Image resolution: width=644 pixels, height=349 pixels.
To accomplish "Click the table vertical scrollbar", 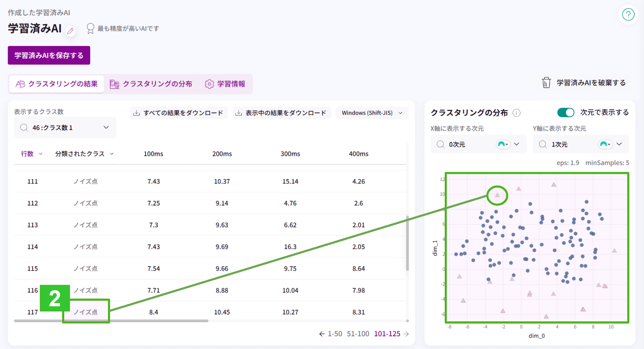I will coord(407,243).
